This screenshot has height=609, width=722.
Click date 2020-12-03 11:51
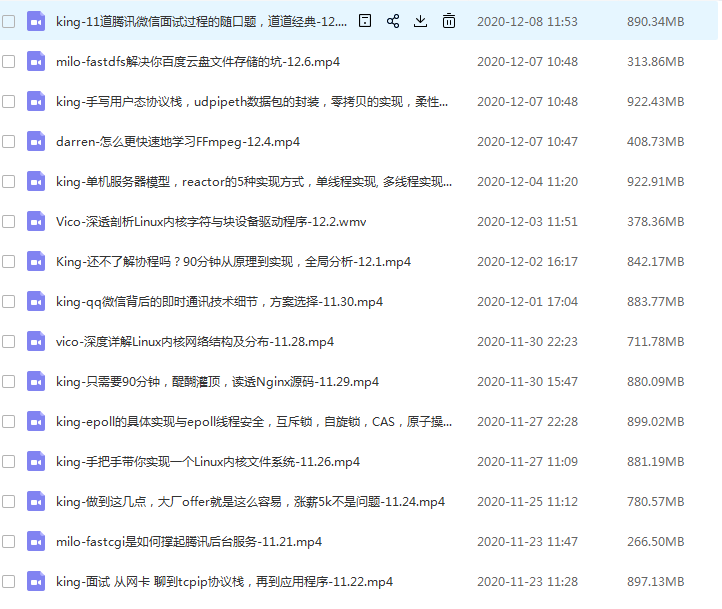coord(527,222)
